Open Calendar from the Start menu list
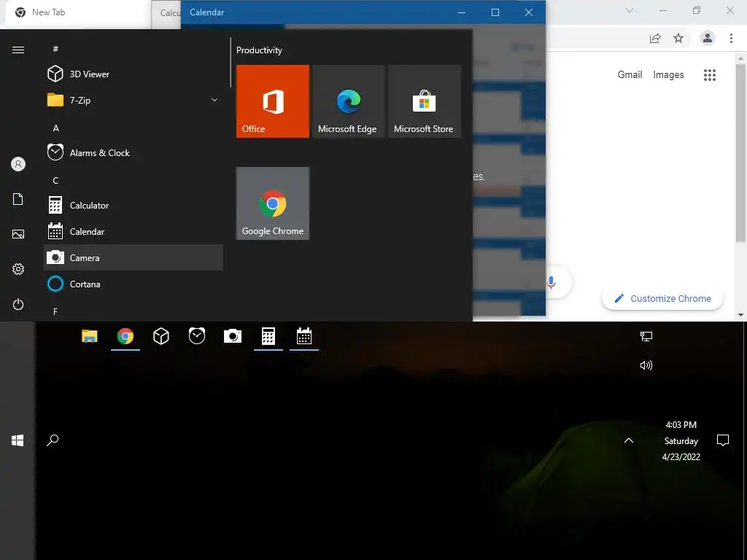 coord(133,231)
